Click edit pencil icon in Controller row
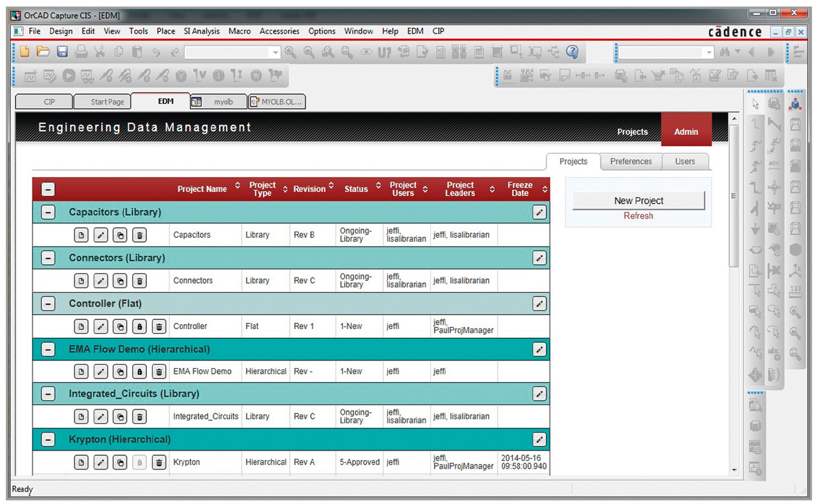Viewport: 815px width, 504px height. [x=100, y=326]
